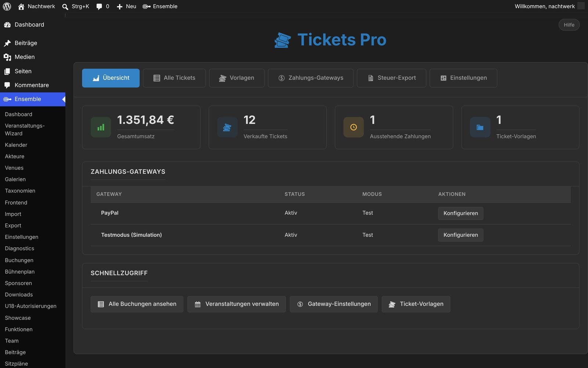This screenshot has height=368, width=588.
Task: Switch to the Übersicht tab
Action: click(x=111, y=78)
